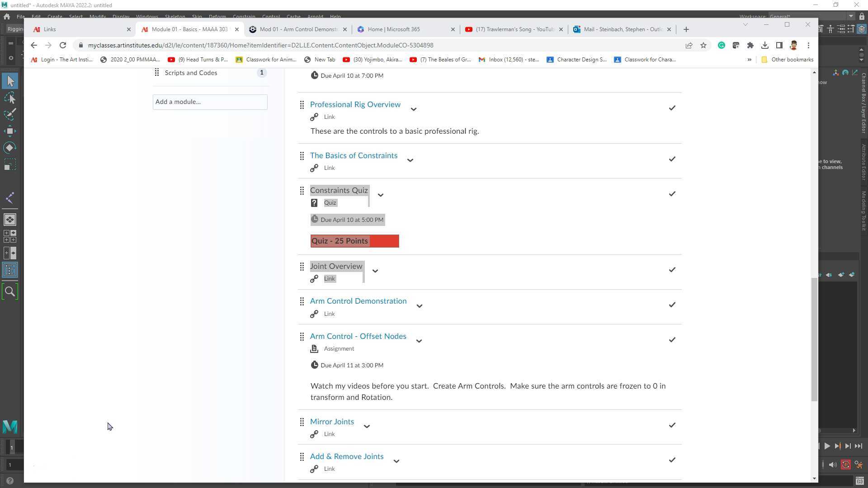
Task: Select the Lasso tool in Maya toolbox
Action: point(10,98)
